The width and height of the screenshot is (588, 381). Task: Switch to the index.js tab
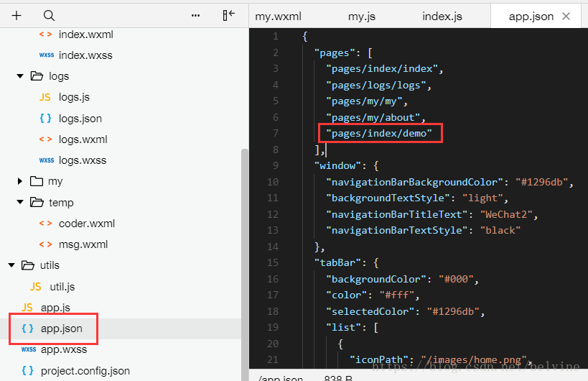[442, 17]
